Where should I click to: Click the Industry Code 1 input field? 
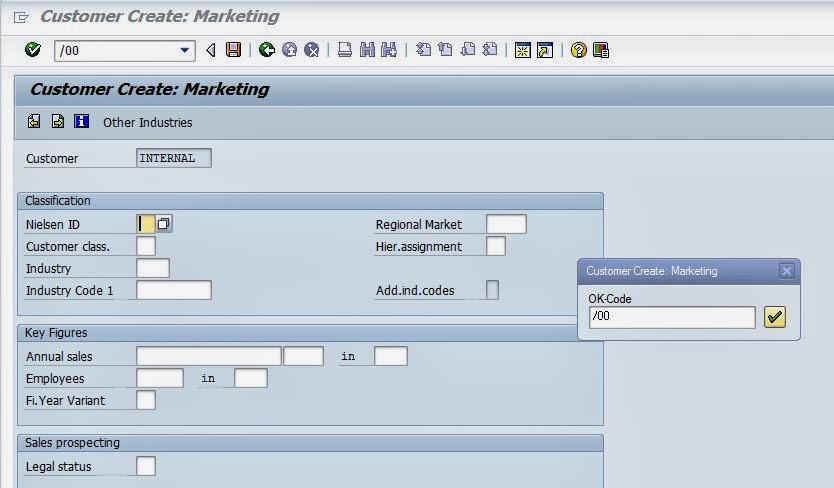pyautogui.click(x=173, y=290)
